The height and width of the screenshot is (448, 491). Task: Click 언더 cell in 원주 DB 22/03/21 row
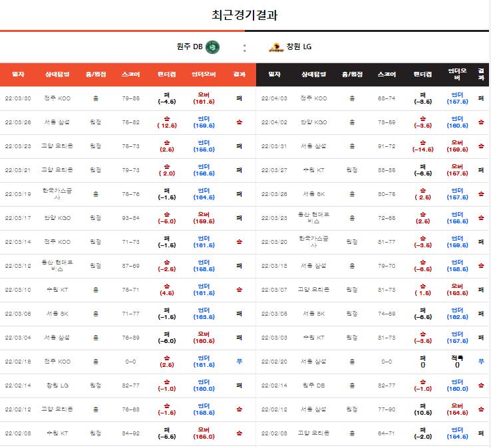[204, 170]
